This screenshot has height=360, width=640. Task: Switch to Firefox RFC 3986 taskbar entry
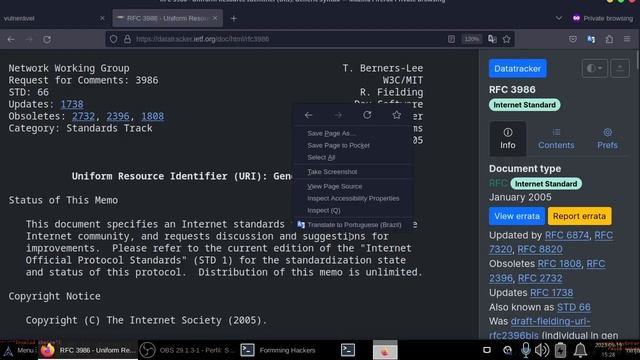coord(88,350)
